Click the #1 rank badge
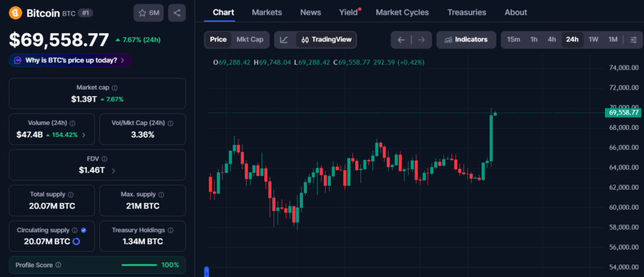 [x=86, y=13]
